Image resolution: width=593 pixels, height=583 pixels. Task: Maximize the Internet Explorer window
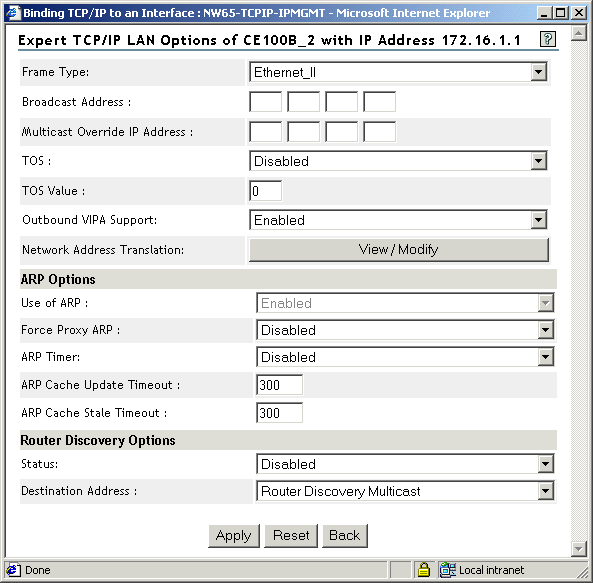pos(560,13)
